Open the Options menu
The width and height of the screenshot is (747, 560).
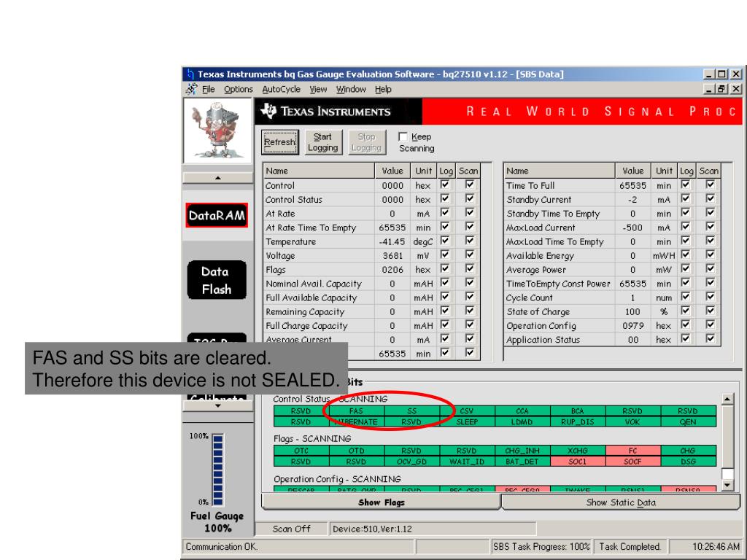pos(239,89)
